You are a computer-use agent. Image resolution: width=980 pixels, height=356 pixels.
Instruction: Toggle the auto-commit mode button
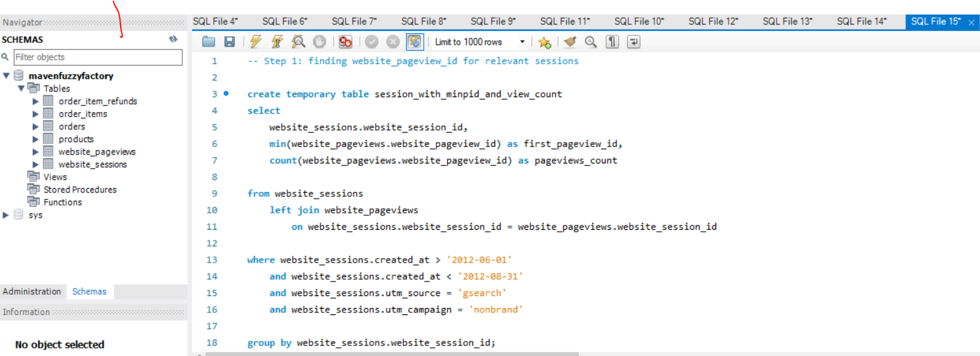414,42
